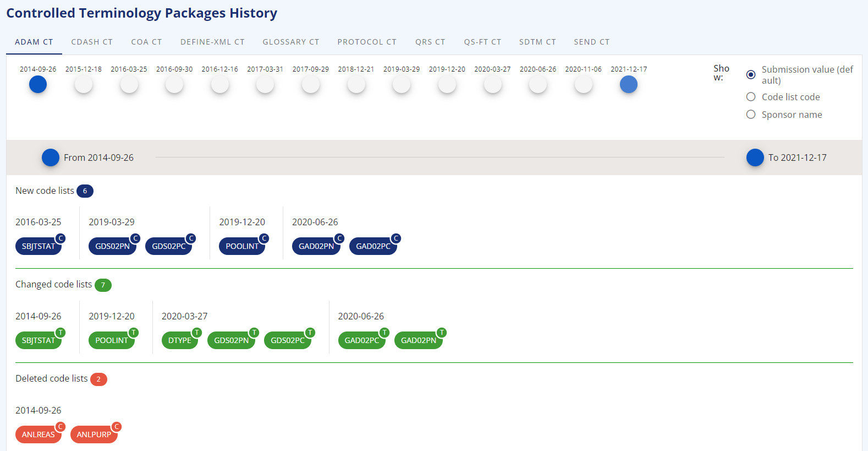Screen dimensions: 868x451
Task: Open new code list SBJTSTAT chip
Action: point(39,246)
